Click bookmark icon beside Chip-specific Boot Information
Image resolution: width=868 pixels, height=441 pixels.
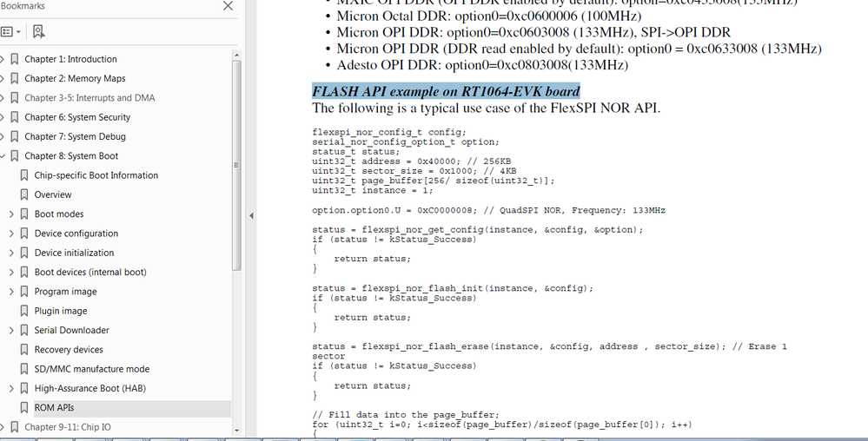click(x=23, y=175)
